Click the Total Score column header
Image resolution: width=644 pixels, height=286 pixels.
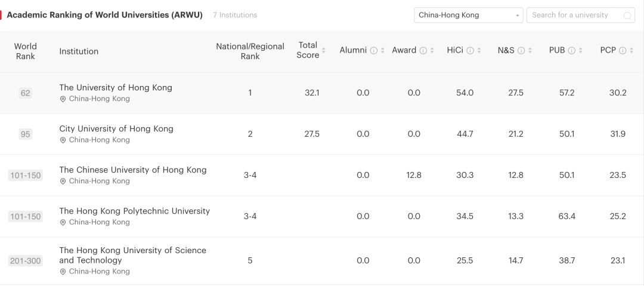(x=308, y=50)
